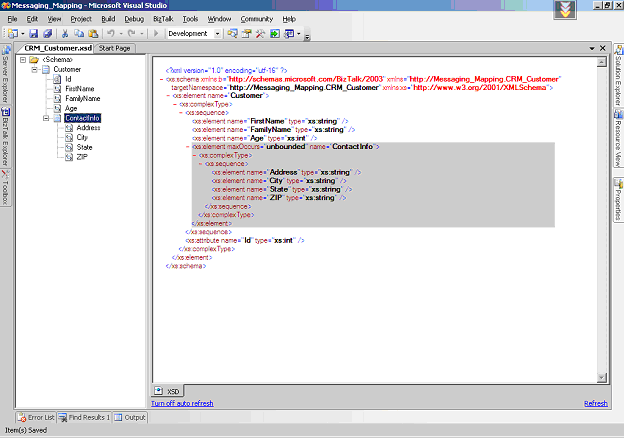Open the Server Explorer side tab
The width and height of the screenshot is (624, 438).
pyautogui.click(x=6, y=74)
